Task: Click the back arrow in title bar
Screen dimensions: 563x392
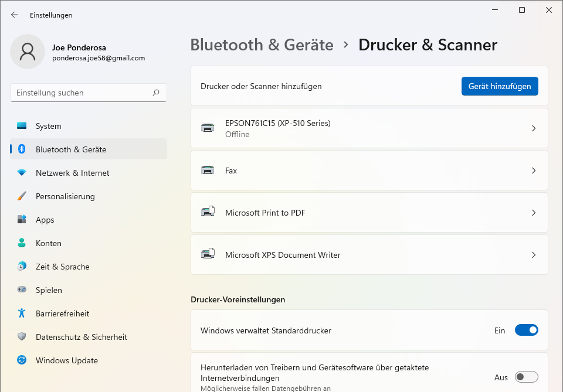Action: click(x=15, y=15)
